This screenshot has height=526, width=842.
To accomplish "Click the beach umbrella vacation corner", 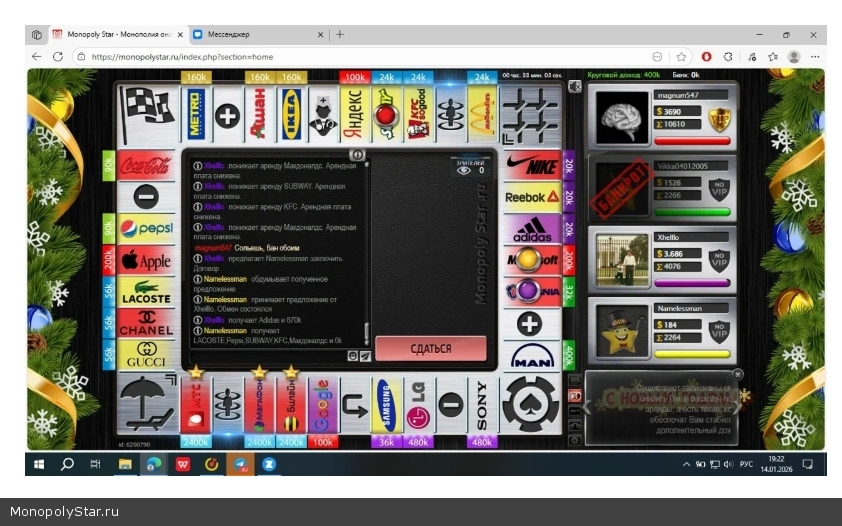I will coord(147,404).
